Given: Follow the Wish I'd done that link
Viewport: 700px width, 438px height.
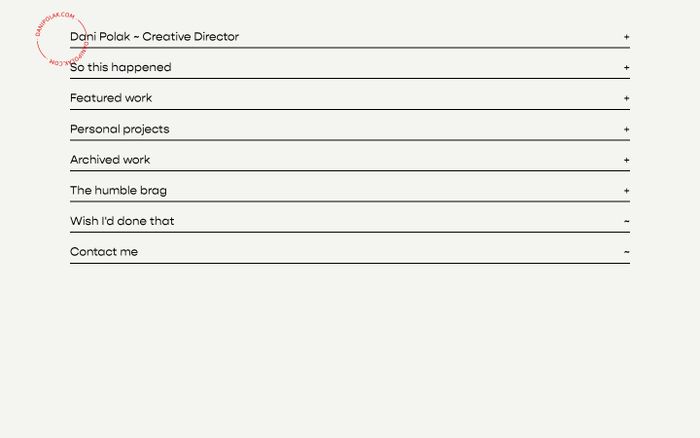Looking at the screenshot, I should 122,221.
